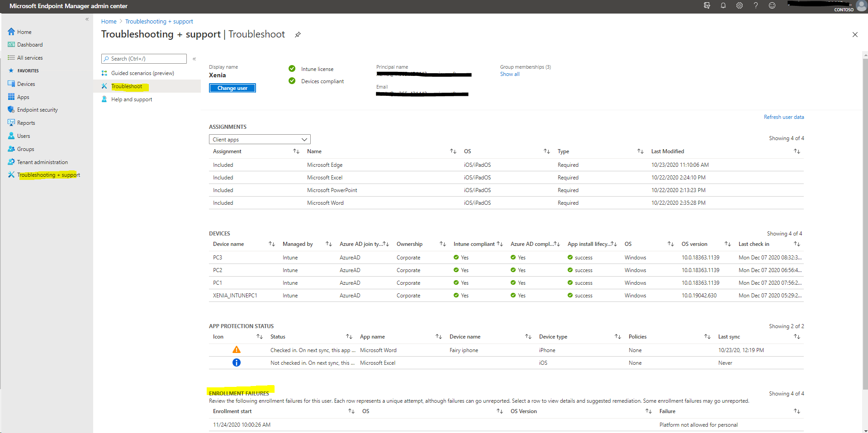This screenshot has width=868, height=433.
Task: Sort assignments by the Assignment column
Action: coord(296,151)
